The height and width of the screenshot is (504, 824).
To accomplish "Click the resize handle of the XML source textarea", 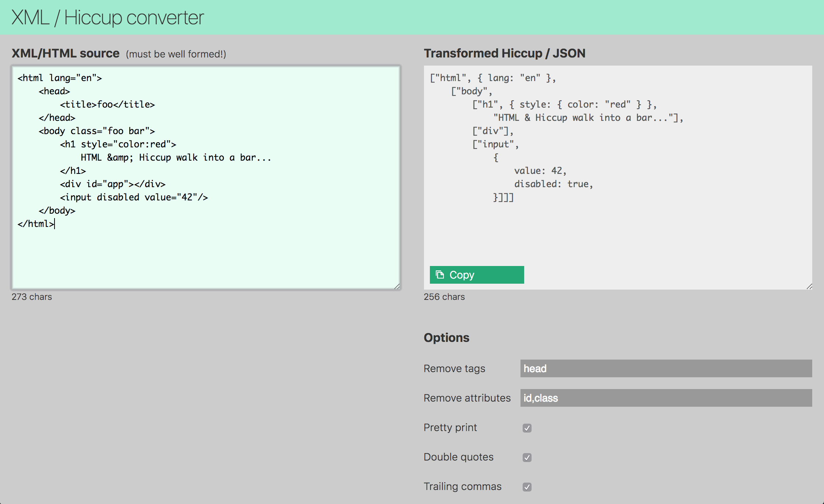I will [397, 286].
